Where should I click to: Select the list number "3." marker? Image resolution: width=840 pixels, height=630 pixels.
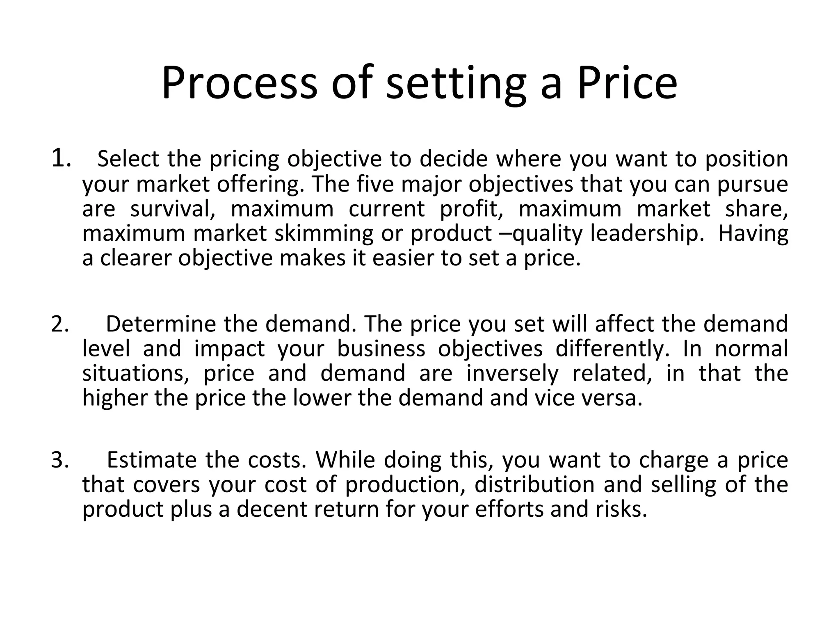pyautogui.click(x=60, y=460)
